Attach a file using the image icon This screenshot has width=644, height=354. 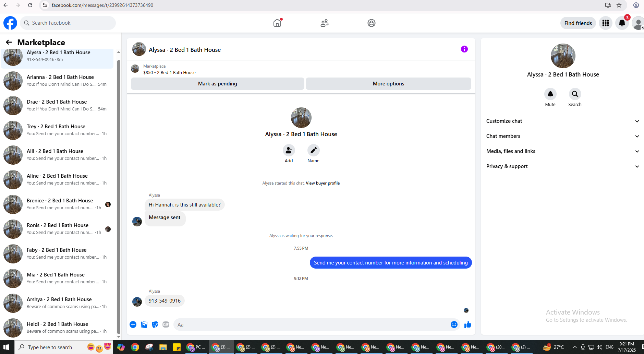coord(144,324)
